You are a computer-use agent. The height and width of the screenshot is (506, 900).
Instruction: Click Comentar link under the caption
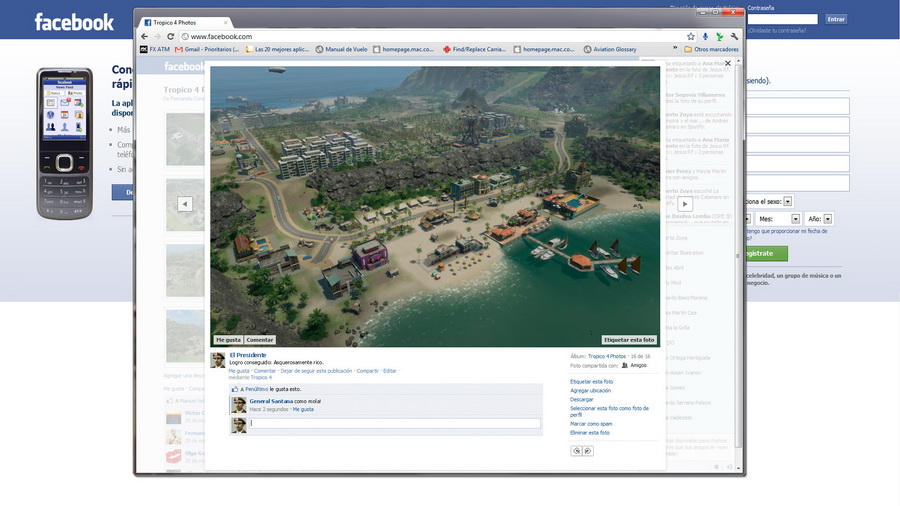265,371
